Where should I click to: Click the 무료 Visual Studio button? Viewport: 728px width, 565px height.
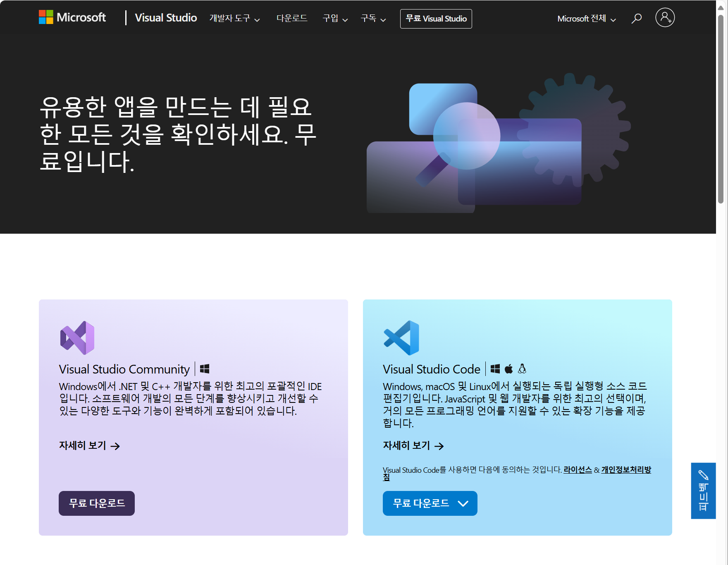(x=436, y=19)
